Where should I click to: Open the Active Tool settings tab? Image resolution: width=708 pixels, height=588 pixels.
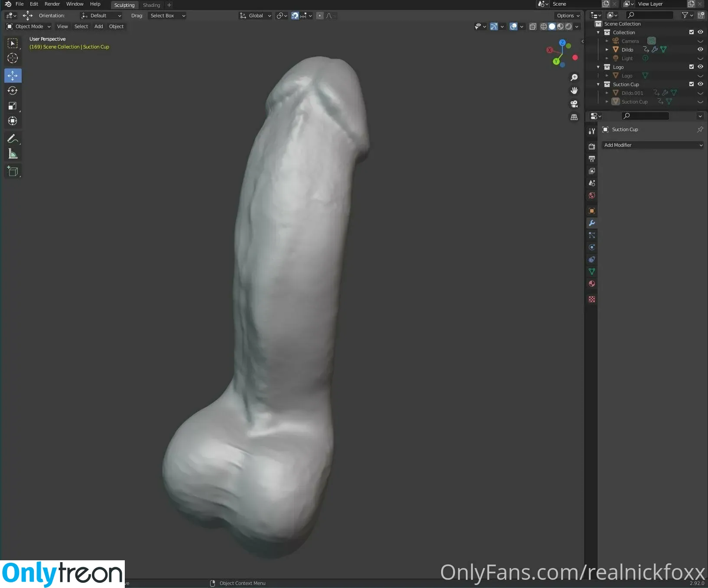point(591,131)
